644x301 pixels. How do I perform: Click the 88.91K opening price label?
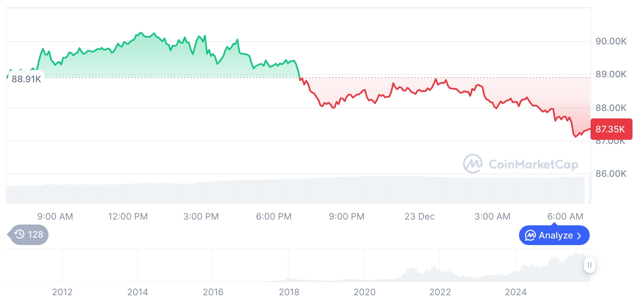[26, 79]
